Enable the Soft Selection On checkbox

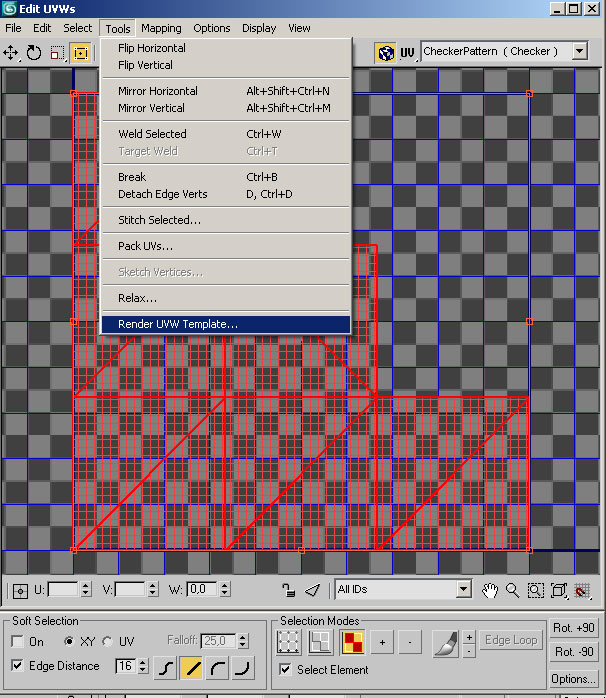point(18,642)
